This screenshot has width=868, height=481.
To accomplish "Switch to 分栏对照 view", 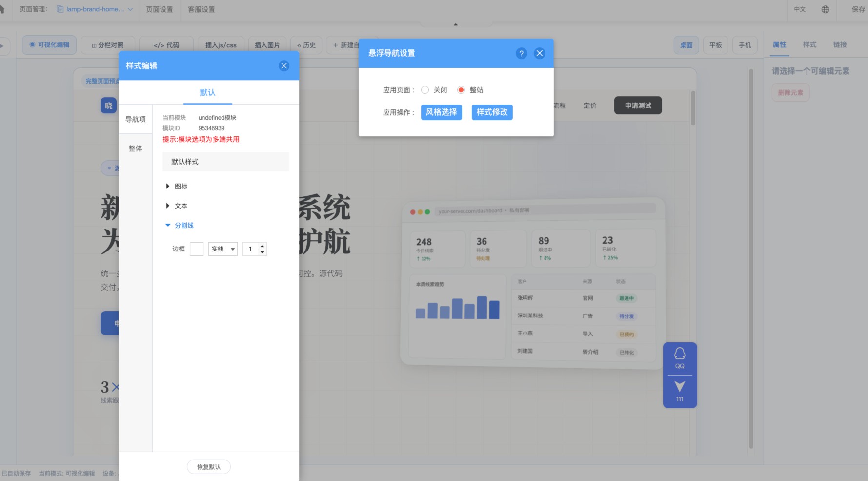I will coord(108,45).
